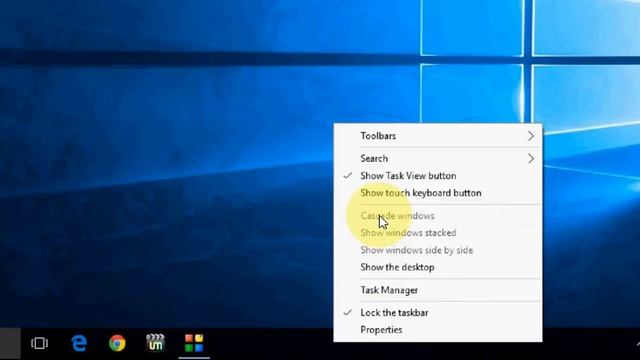Toggle Lock the taskbar option
The height and width of the screenshot is (360, 640).
(438, 313)
